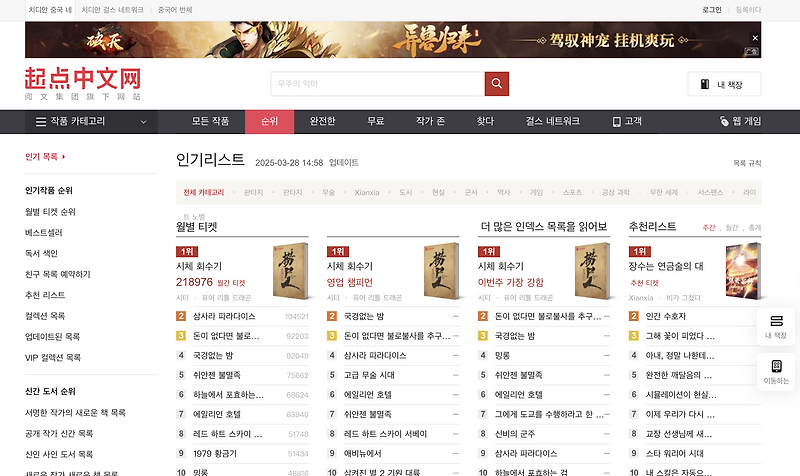This screenshot has width=800, height=476.
Task: Select the 순위 nav tab
Action: pos(269,121)
